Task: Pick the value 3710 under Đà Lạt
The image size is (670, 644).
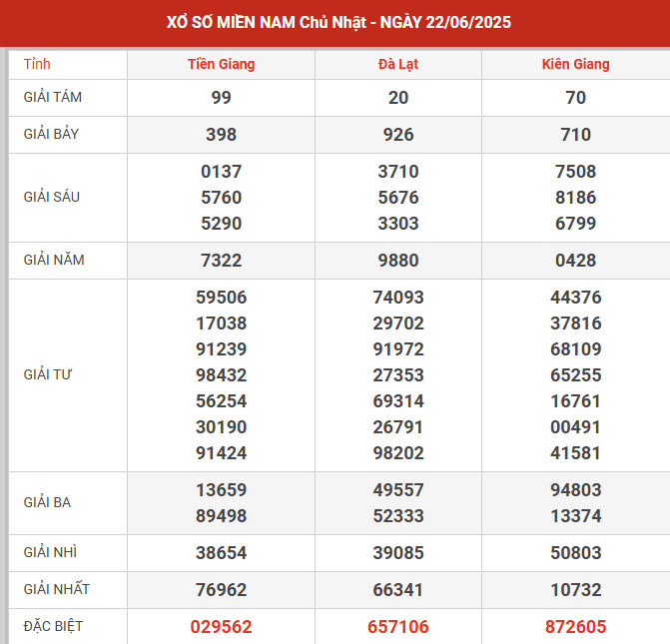Action: pyautogui.click(x=398, y=172)
